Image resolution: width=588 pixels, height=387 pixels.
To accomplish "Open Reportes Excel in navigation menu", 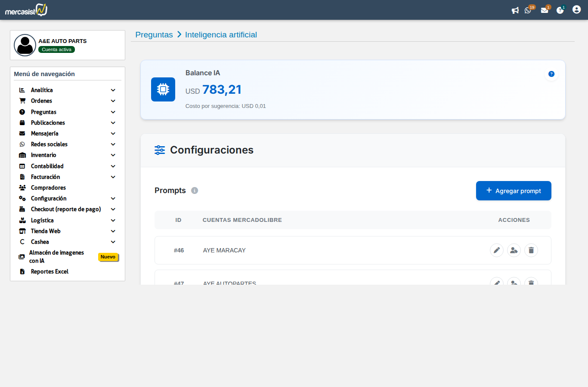I will (x=50, y=272).
